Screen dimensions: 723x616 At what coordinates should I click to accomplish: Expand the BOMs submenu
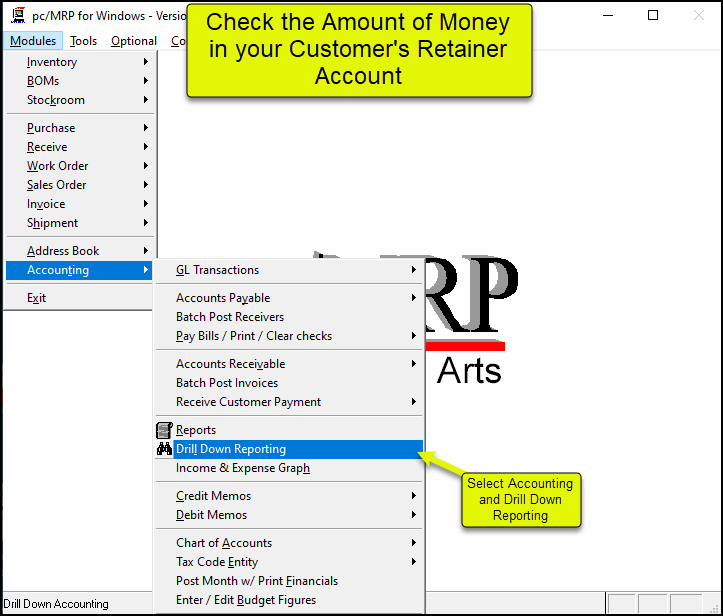click(x=79, y=81)
